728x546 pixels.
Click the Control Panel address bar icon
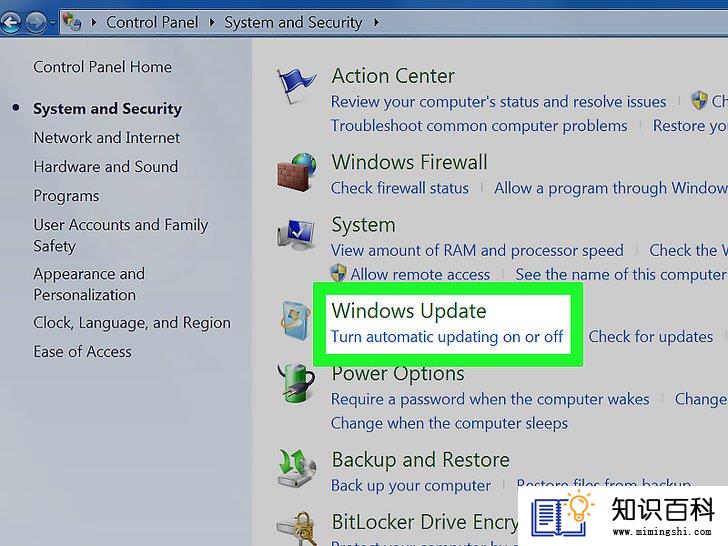pos(72,21)
